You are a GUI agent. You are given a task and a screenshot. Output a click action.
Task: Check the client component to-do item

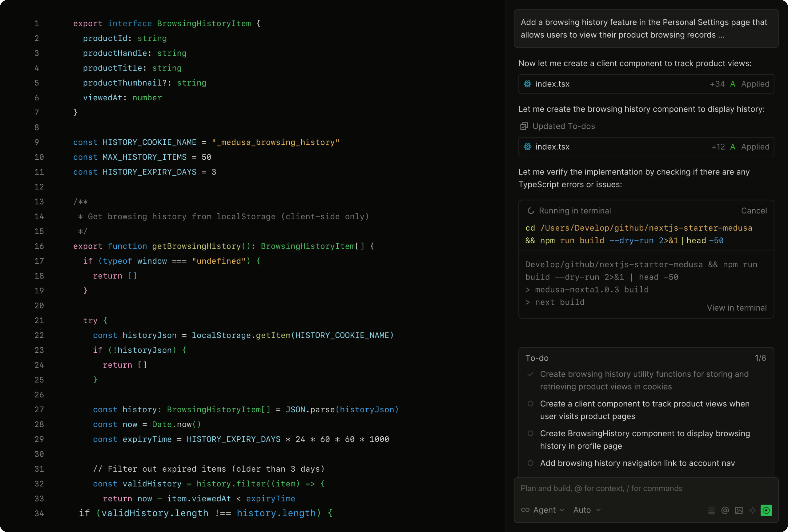pyautogui.click(x=530, y=404)
